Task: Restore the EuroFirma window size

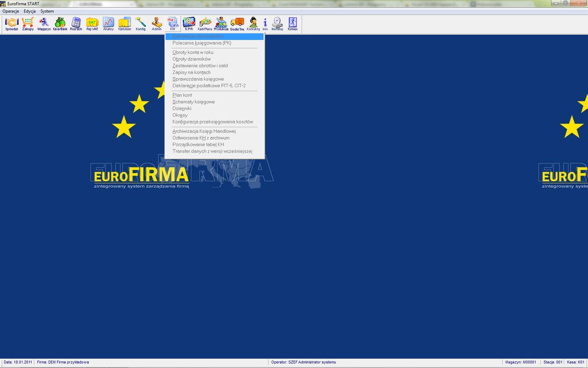Action: pos(565,3)
